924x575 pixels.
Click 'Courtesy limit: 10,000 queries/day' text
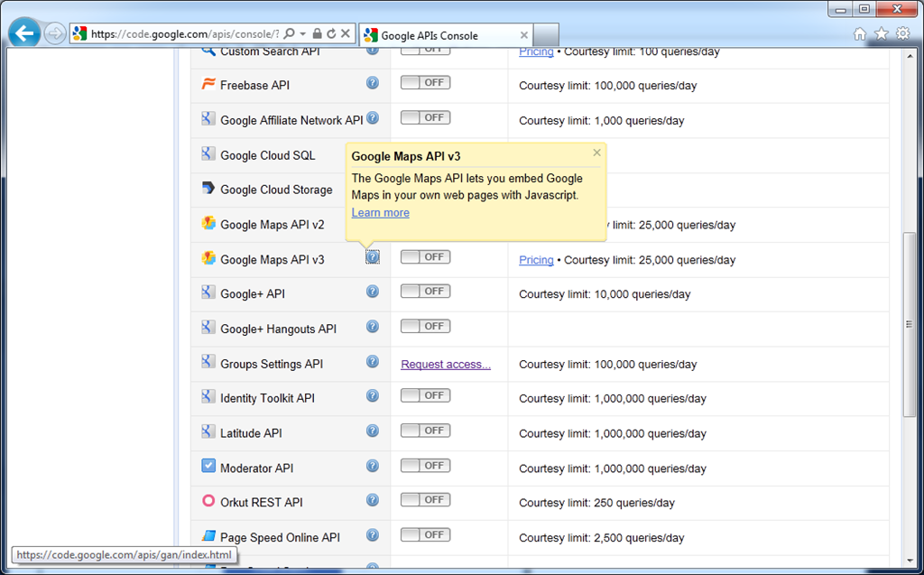coord(605,293)
